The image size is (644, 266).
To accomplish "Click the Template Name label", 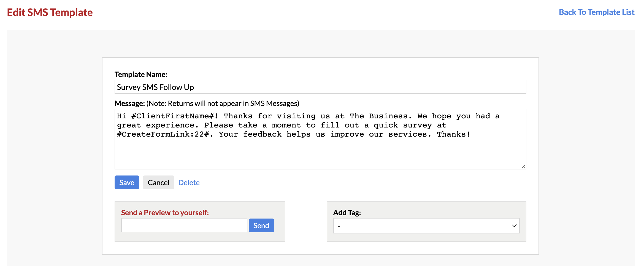I will [141, 75].
